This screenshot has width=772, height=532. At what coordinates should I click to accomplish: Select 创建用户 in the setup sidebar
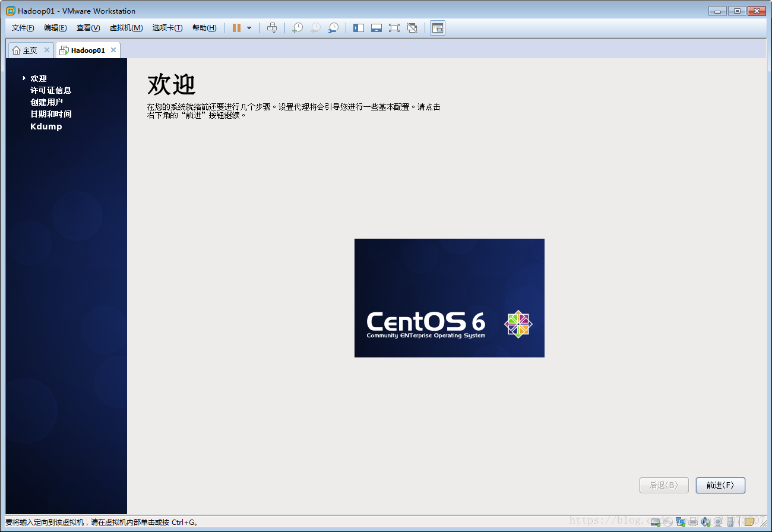47,102
